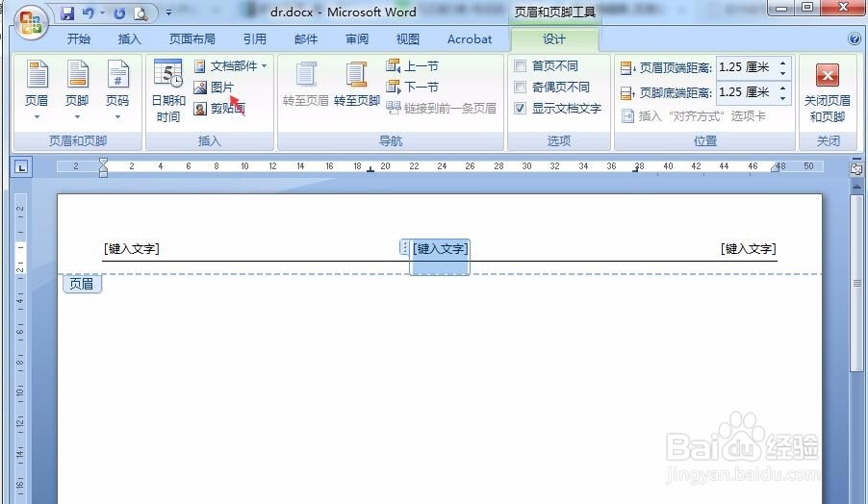Image resolution: width=868 pixels, height=504 pixels.
Task: Click the view ruler icon above scrollbar
Action: (x=856, y=169)
